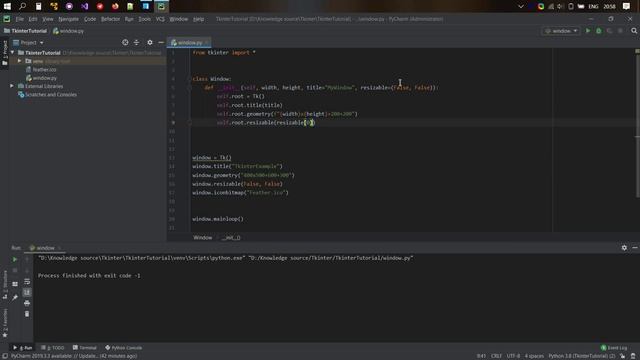Click UTF-8 encoding in status bar
Screen dimensions: 640x360
(x=513, y=356)
